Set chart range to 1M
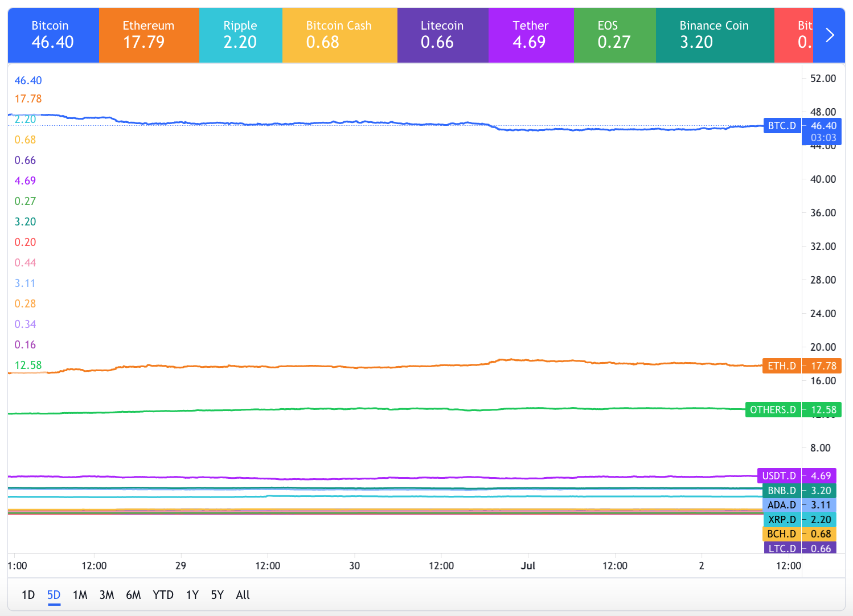Image resolution: width=853 pixels, height=616 pixels. click(80, 595)
